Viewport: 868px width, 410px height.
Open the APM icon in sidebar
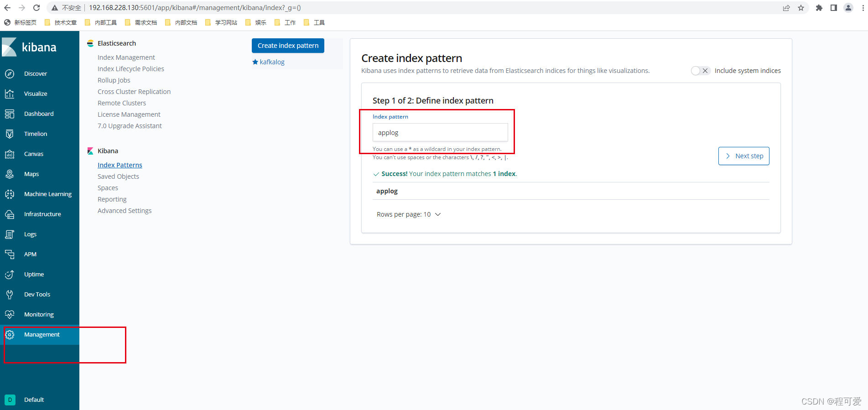(x=10, y=254)
